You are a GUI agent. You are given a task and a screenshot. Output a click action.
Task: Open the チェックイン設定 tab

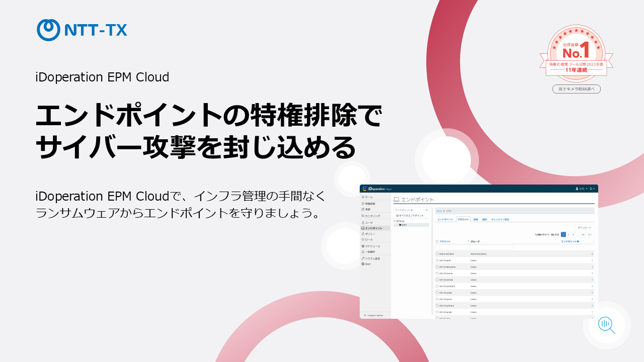pos(500,220)
